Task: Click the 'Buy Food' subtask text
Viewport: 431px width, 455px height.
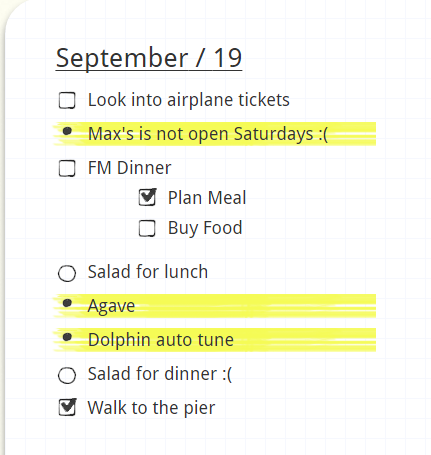Action: coord(205,228)
